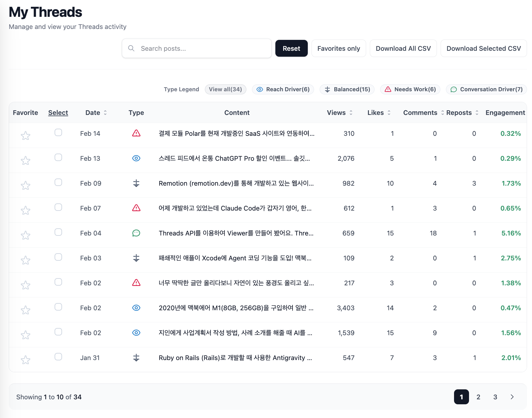Filter by Conversation Driver(7) type
The image size is (532, 418).
[486, 89]
